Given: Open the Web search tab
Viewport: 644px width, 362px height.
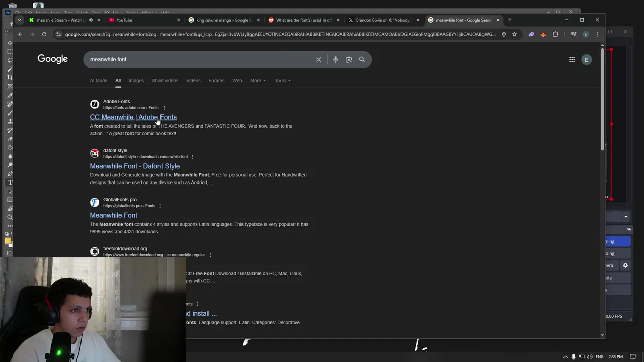Looking at the screenshot, I should 237,81.
